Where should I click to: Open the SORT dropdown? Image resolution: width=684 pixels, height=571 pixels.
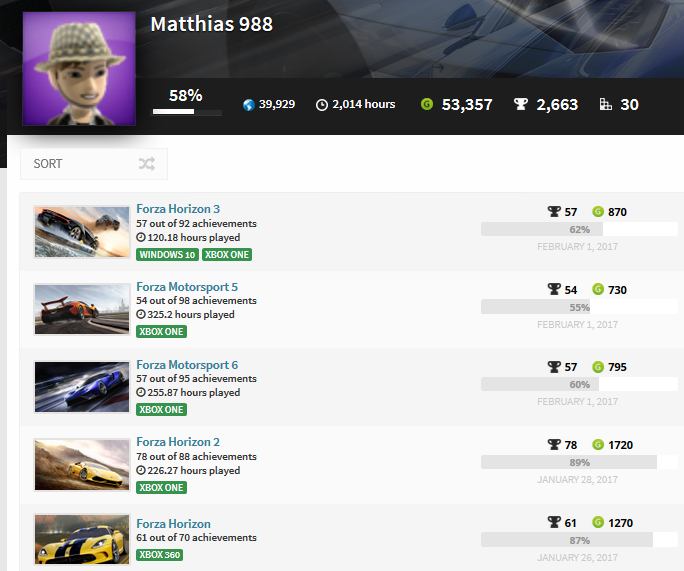coord(94,164)
